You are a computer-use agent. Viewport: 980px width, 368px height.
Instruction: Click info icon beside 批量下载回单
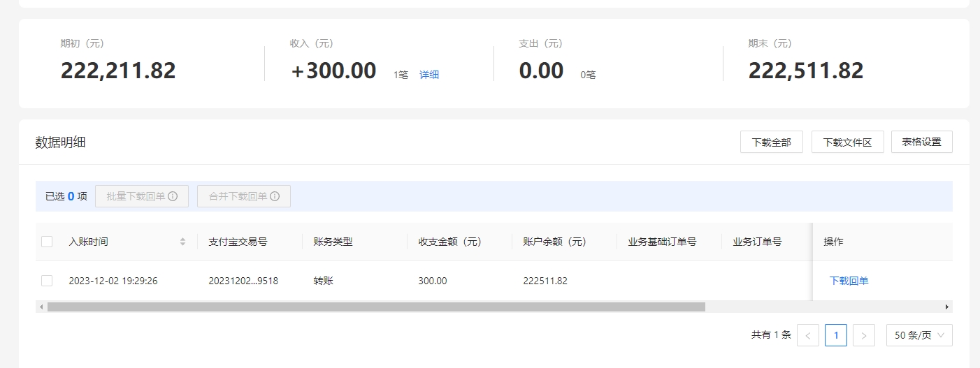pyautogui.click(x=173, y=196)
